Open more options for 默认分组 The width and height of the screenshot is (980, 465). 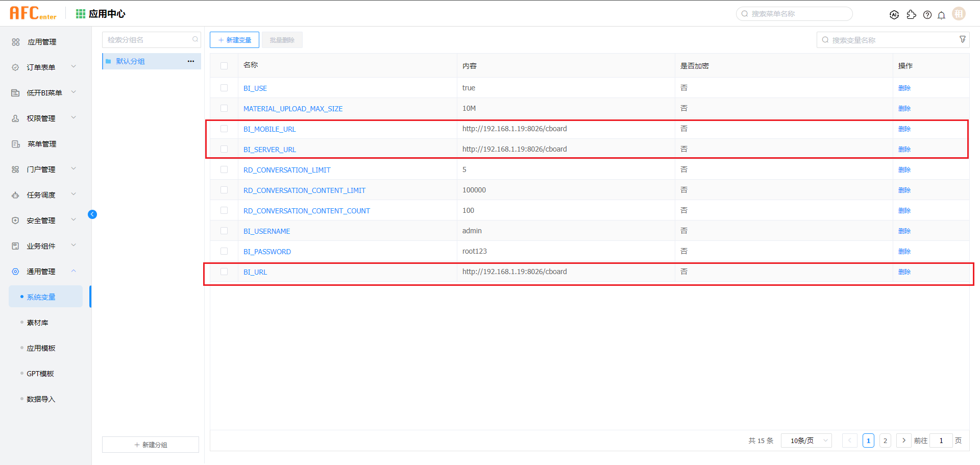[191, 61]
